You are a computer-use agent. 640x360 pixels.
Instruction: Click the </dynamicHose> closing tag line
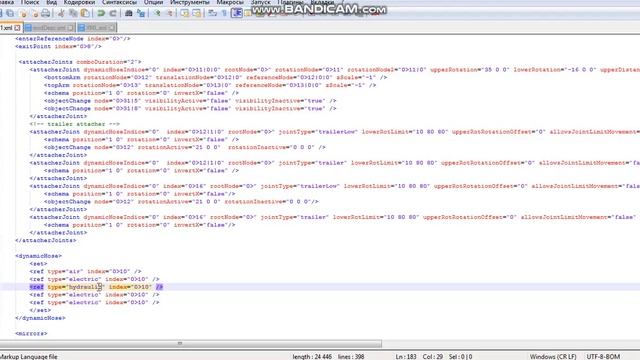40,318
